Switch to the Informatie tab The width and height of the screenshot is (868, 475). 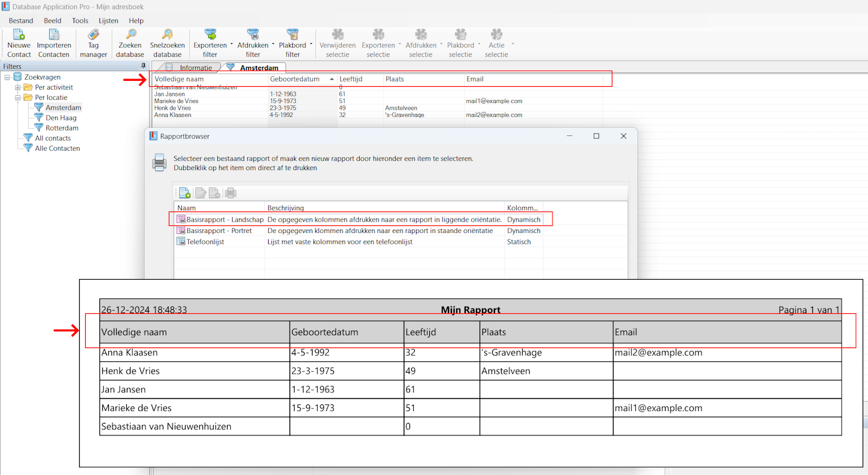click(195, 68)
